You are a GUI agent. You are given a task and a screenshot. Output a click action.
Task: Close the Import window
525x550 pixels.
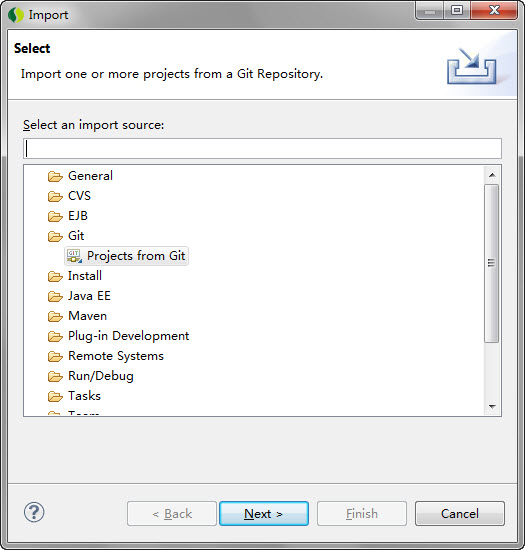494,10
